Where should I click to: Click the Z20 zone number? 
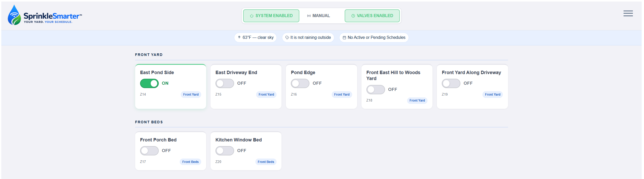[x=218, y=162]
